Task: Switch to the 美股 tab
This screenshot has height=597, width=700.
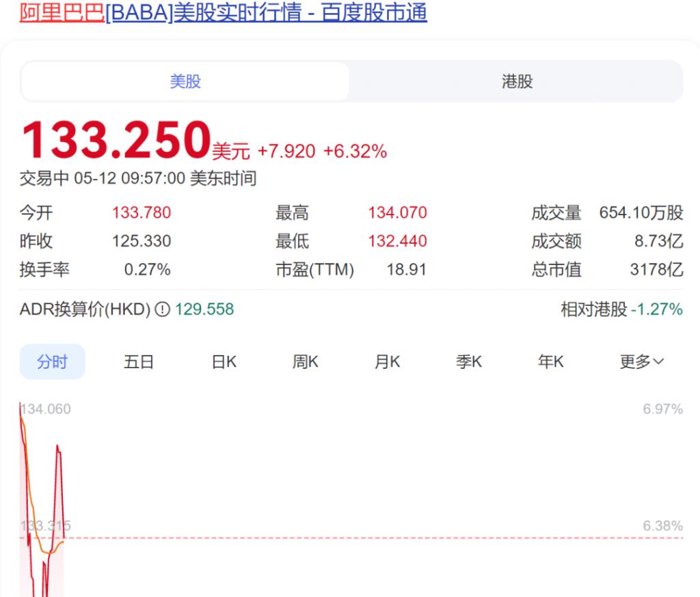Action: [185, 81]
